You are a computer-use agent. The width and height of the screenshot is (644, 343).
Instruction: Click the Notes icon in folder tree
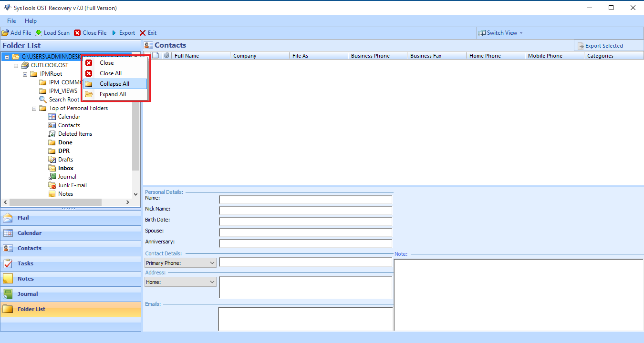[52, 194]
